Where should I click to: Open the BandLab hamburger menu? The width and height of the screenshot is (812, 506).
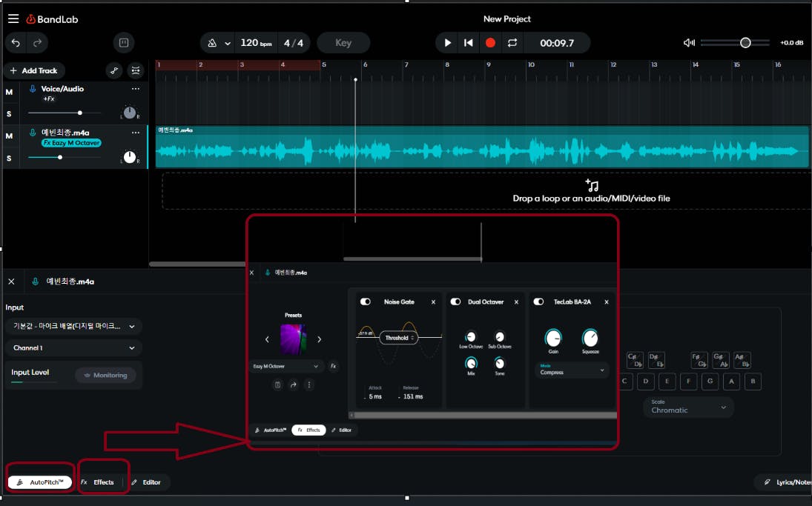[x=13, y=19]
